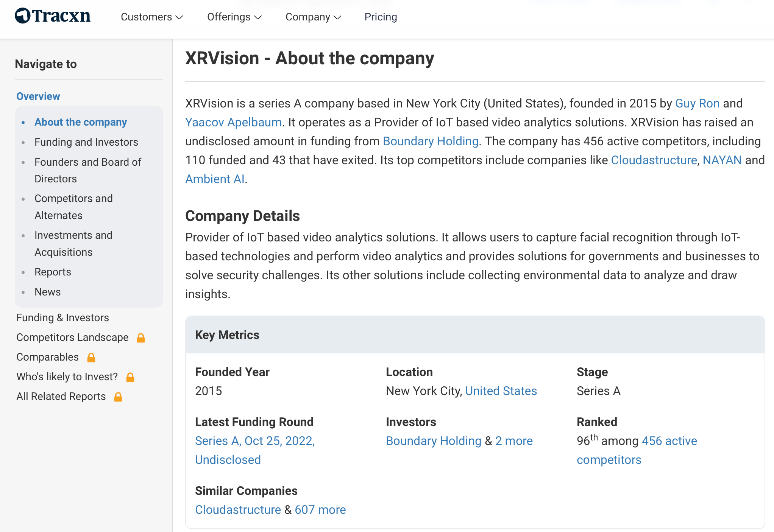This screenshot has height=532, width=774.
Task: Click lock icon beside Competitors Landscape
Action: pos(141,338)
